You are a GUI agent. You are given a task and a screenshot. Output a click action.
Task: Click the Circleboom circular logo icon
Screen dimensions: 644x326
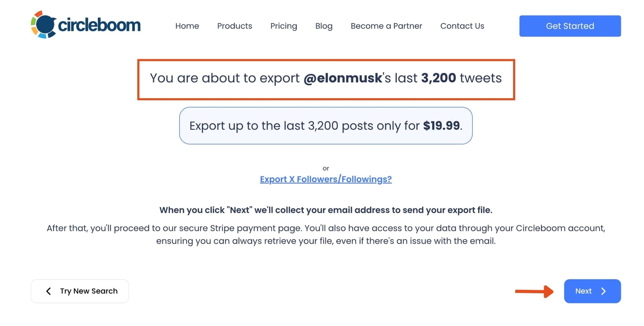point(43,25)
